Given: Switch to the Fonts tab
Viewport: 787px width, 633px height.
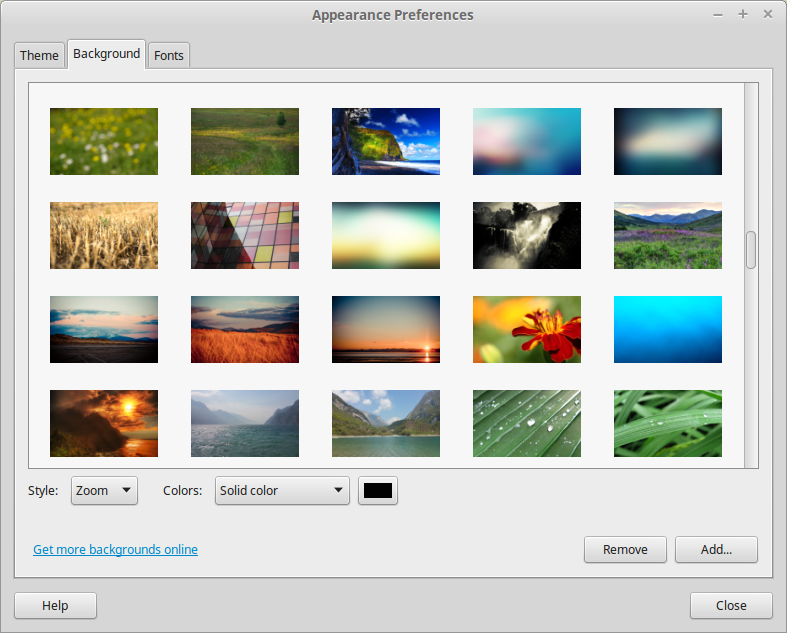Looking at the screenshot, I should [x=169, y=55].
